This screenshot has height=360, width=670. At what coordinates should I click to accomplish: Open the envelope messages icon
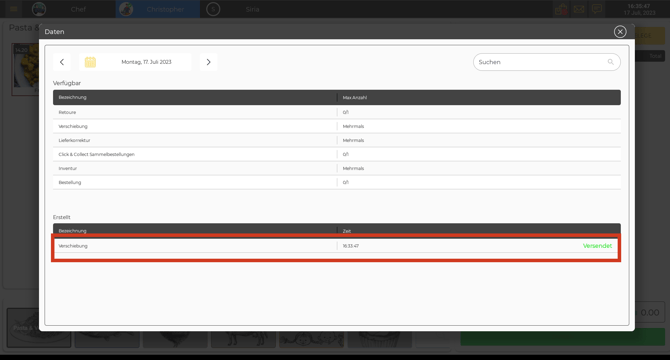click(579, 9)
